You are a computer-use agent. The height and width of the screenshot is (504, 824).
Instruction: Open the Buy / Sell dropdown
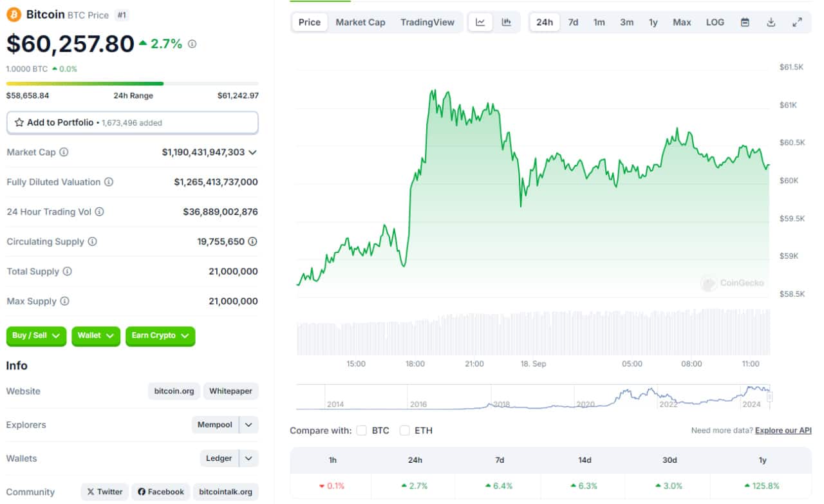point(36,335)
